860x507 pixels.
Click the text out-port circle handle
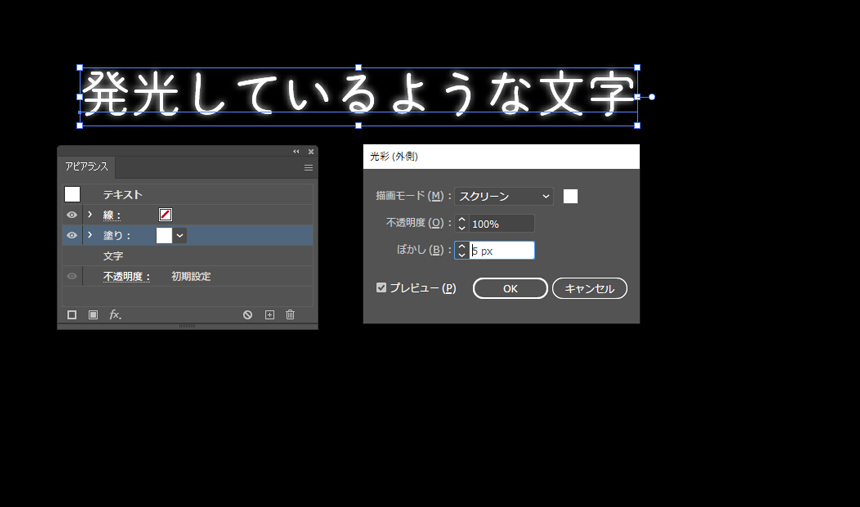(652, 97)
